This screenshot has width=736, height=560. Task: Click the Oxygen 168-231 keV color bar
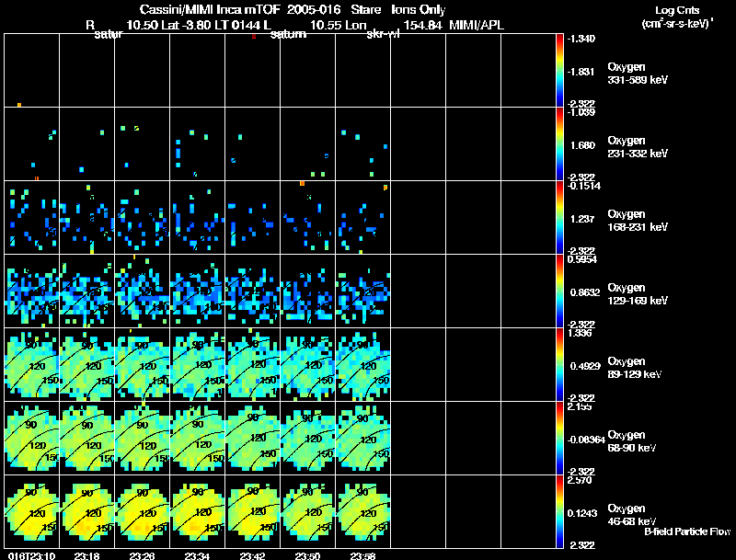pos(560,217)
